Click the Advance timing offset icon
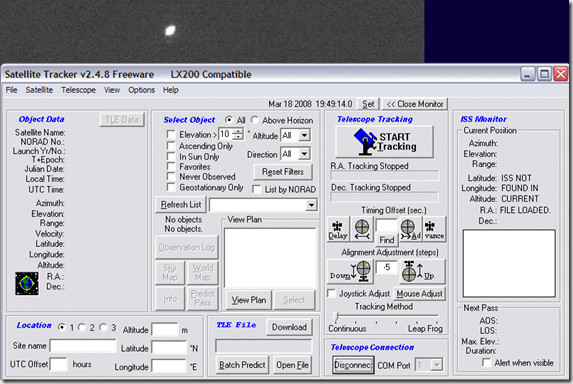Image resolution: width=573 pixels, height=384 pixels. 434,229
